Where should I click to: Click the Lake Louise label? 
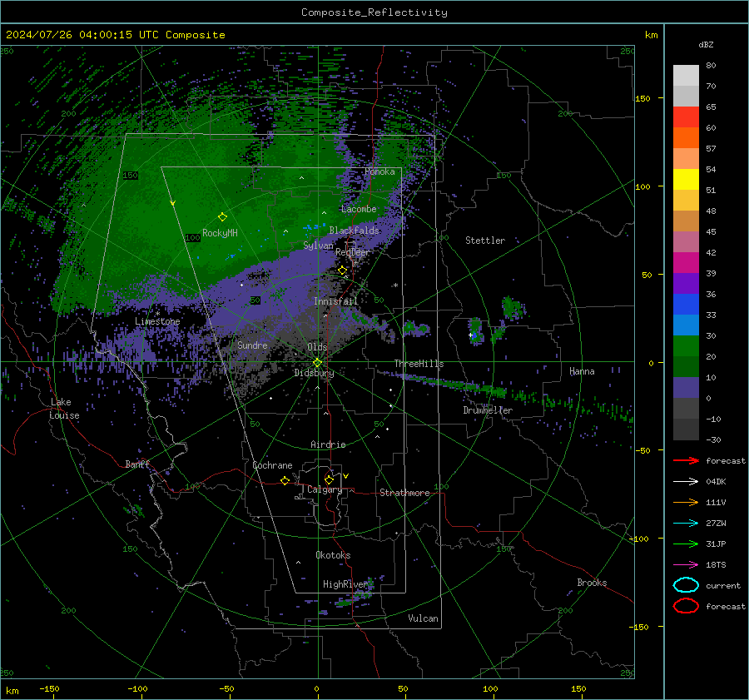click(65, 409)
